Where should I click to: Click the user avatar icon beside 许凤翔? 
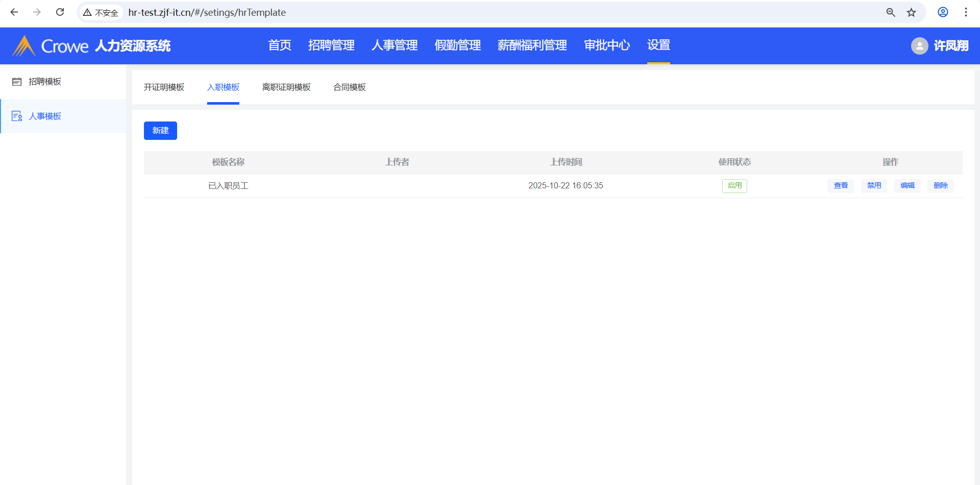point(919,46)
